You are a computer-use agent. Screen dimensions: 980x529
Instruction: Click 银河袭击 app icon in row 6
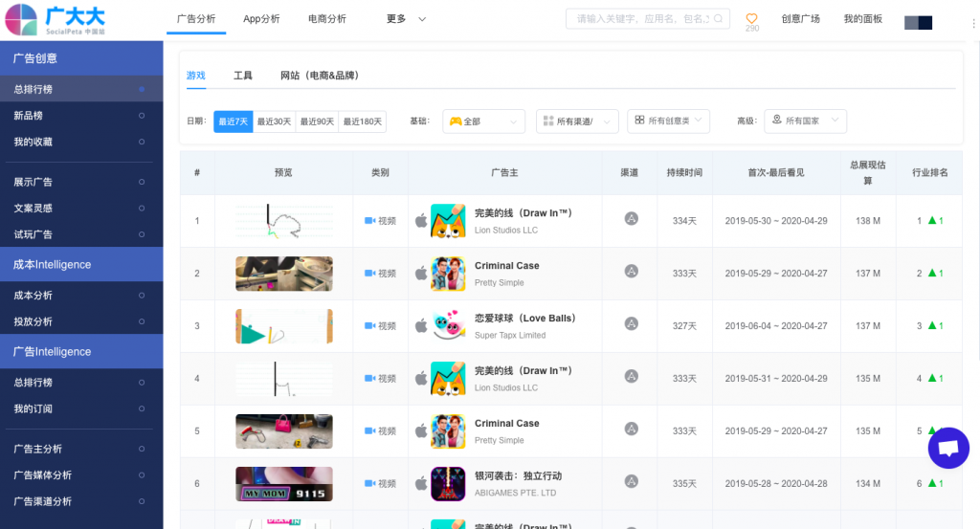click(x=448, y=483)
